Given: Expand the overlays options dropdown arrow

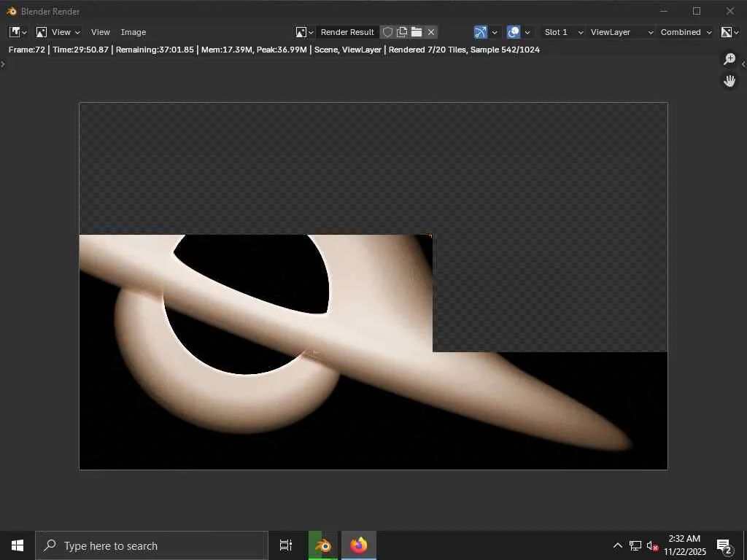Looking at the screenshot, I should pyautogui.click(x=527, y=32).
